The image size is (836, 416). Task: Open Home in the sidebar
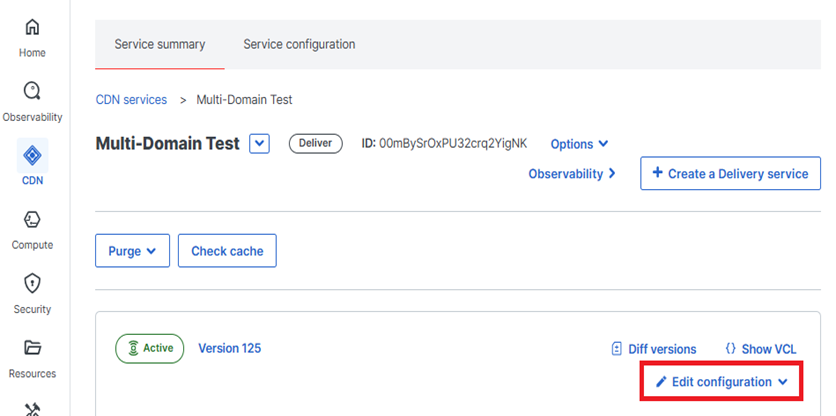click(32, 28)
